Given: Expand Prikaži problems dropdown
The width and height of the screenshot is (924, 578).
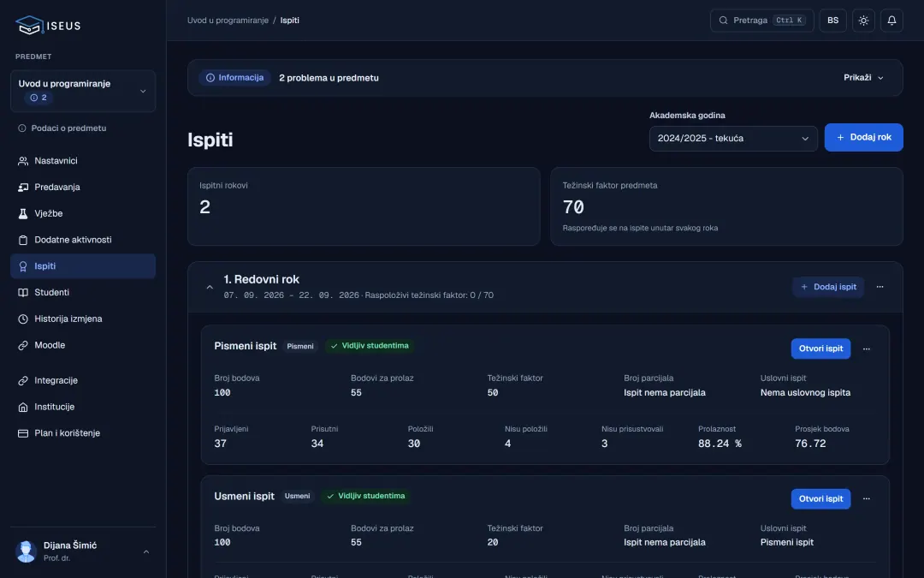Looking at the screenshot, I should pyautogui.click(x=863, y=78).
